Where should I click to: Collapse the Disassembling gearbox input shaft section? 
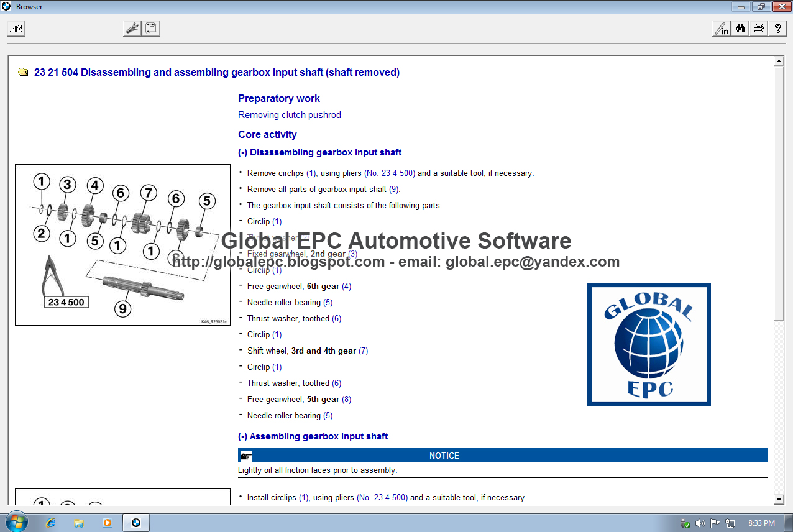[242, 152]
